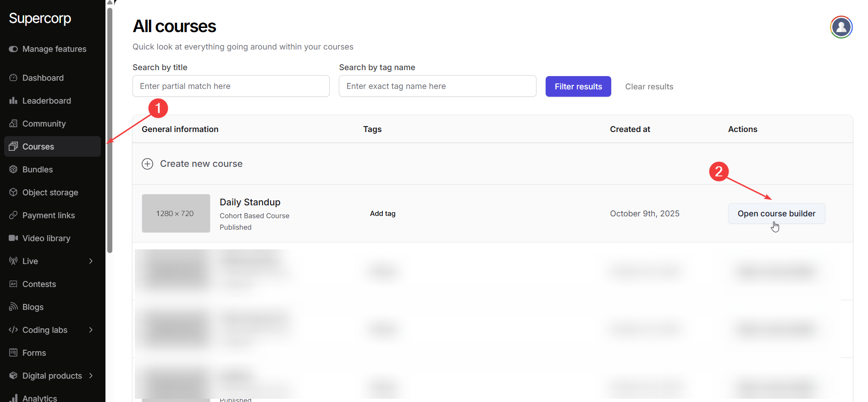Open Payment links chain icon

point(13,215)
